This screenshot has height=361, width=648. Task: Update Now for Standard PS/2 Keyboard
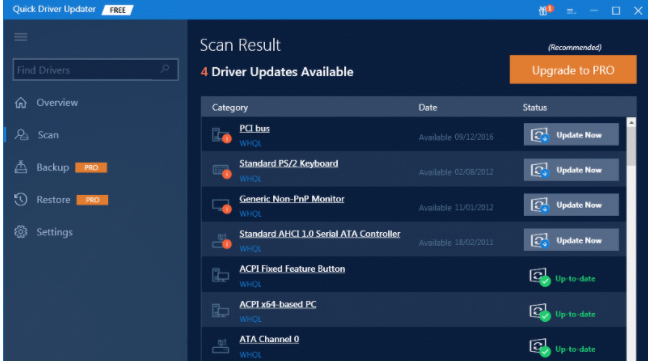click(571, 170)
